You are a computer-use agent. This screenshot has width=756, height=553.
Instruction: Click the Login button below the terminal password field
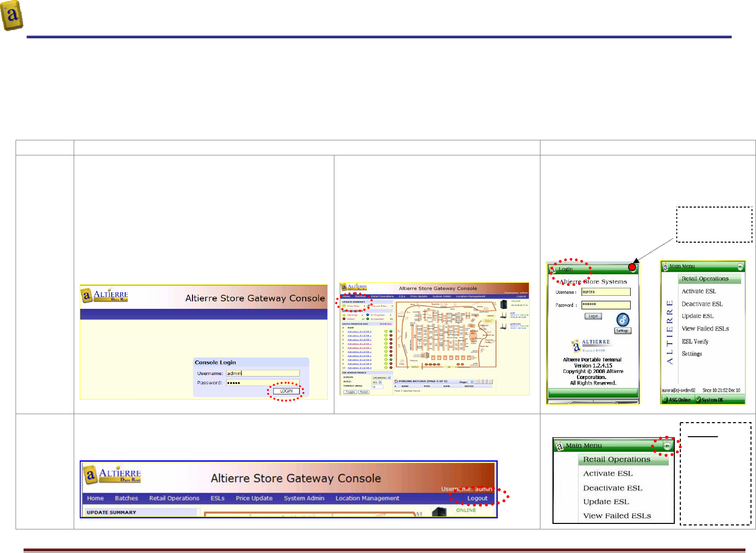pyautogui.click(x=594, y=316)
